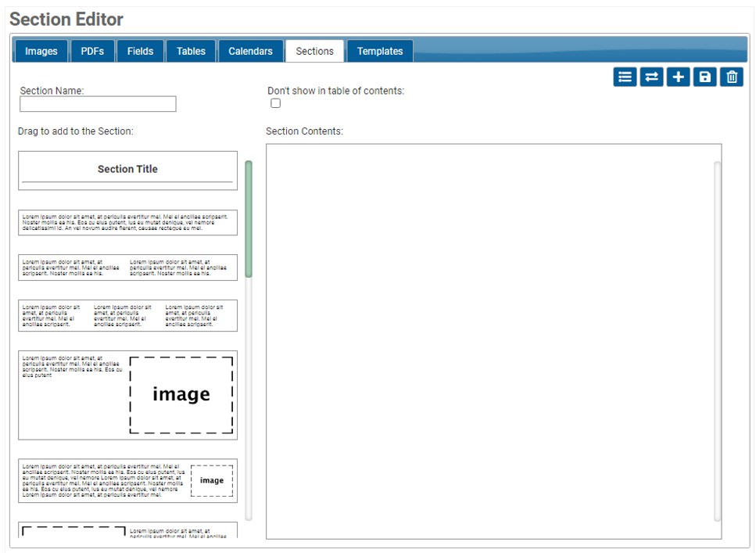Add a new section with the plus icon
This screenshot has height=553, width=756.
(x=678, y=77)
